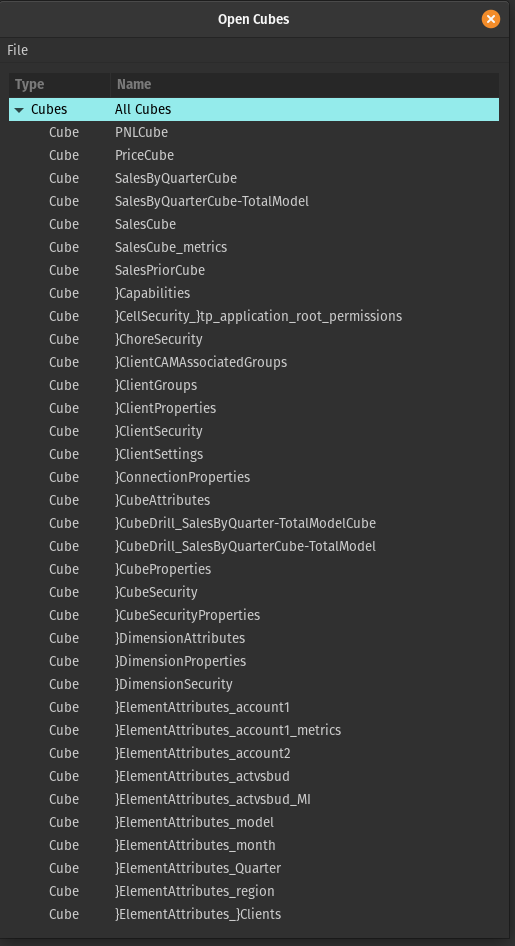Close the Open Cubes dialog
The image size is (515, 946).
[491, 19]
